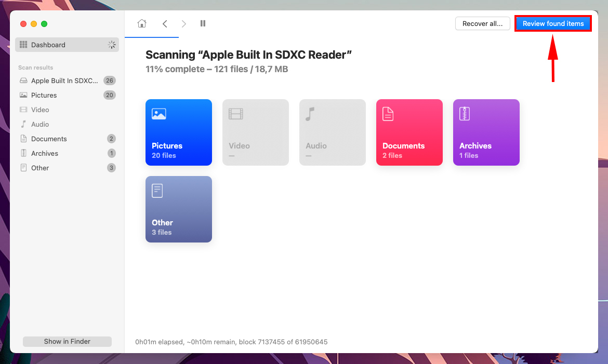The height and width of the screenshot is (364, 608).
Task: Open Other in the sidebar
Action: tap(67, 168)
